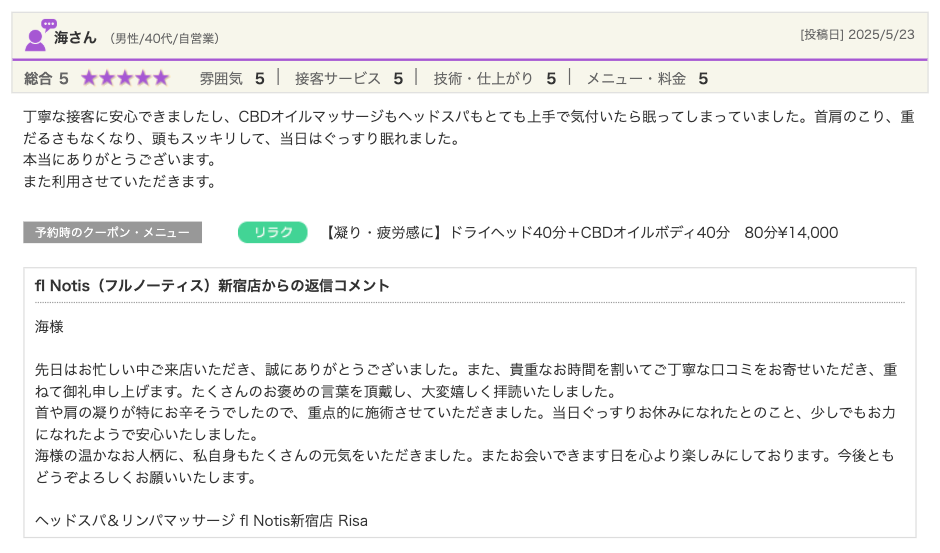Click the first purple rating star
940x553 pixels.
(x=89, y=78)
